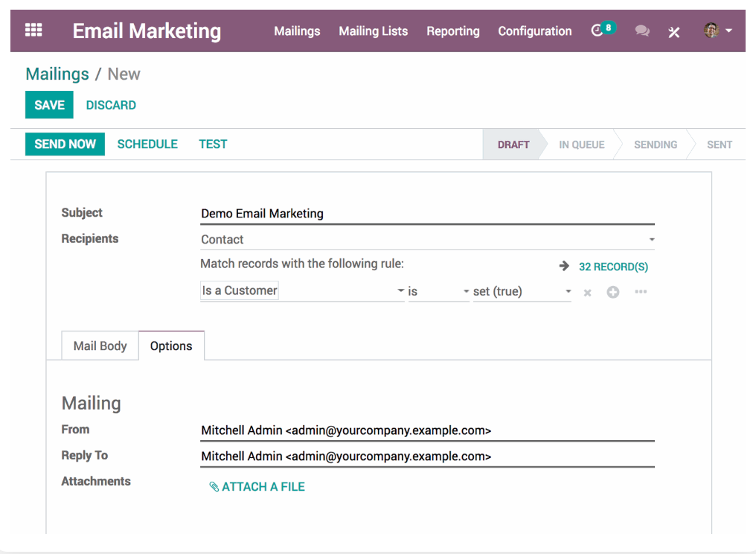Open the apps grid menu
The image size is (756, 554).
click(33, 30)
